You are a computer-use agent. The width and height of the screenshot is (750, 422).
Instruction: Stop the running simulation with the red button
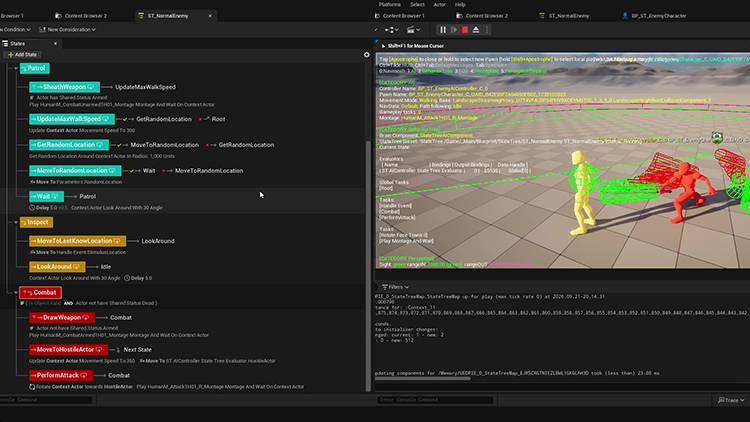tap(465, 30)
